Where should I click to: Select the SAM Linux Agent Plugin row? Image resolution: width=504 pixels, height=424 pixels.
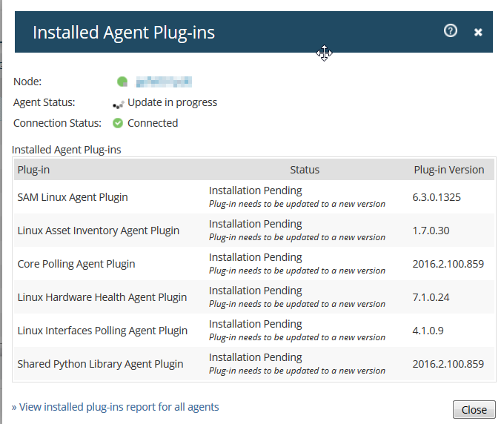[x=73, y=197]
